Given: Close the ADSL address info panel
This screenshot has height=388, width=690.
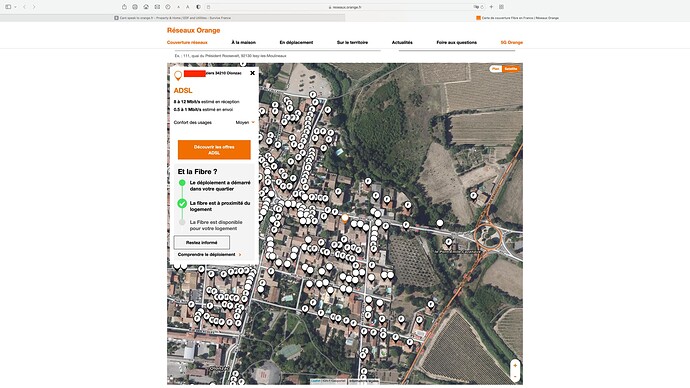Looking at the screenshot, I should point(252,73).
